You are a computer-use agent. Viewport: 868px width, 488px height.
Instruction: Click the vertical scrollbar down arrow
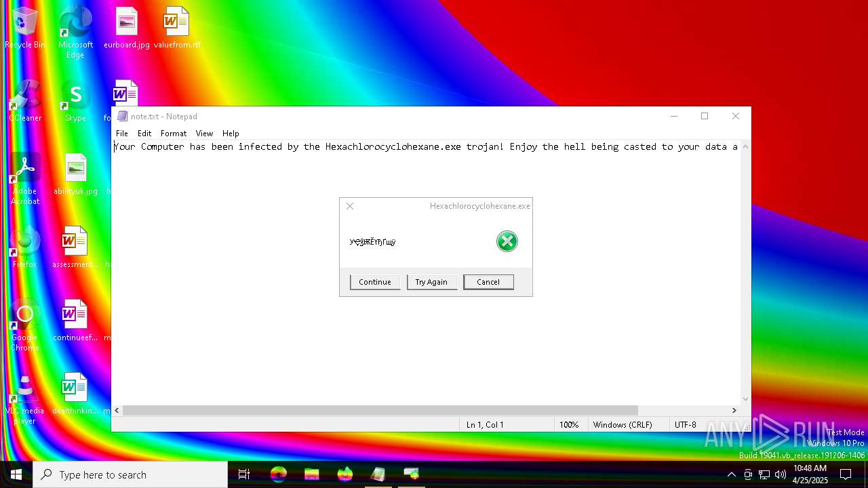click(746, 399)
